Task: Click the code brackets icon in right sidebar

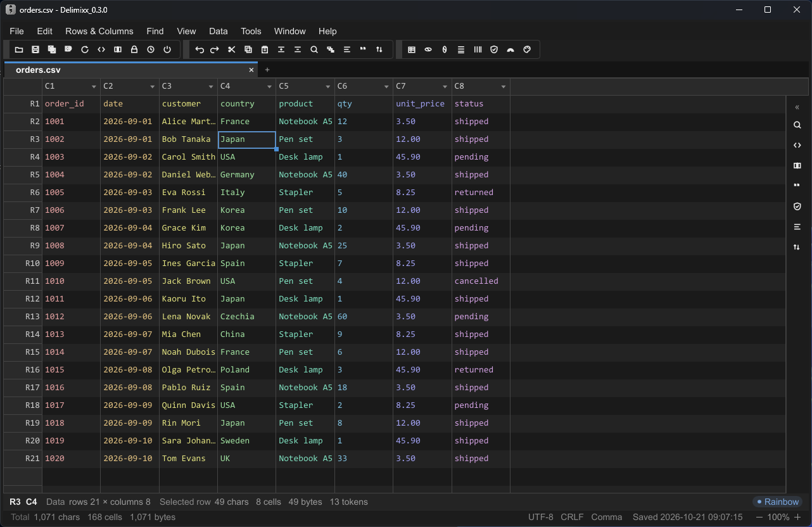Action: point(797,146)
